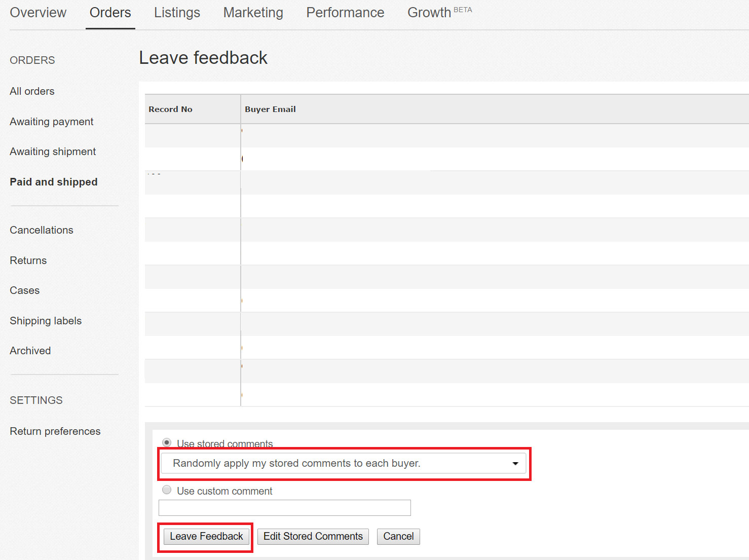Open Returns page
The height and width of the screenshot is (560, 749).
pos(28,260)
